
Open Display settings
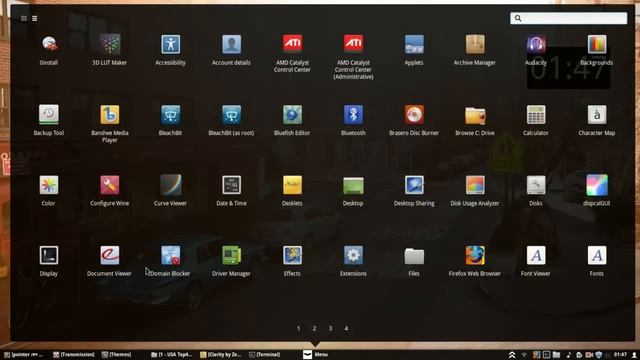[49, 261]
